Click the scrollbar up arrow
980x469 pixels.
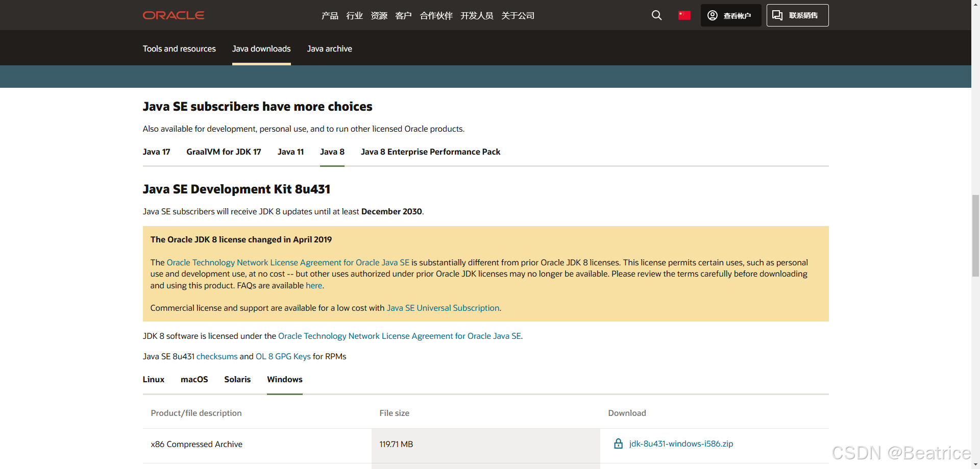975,4
